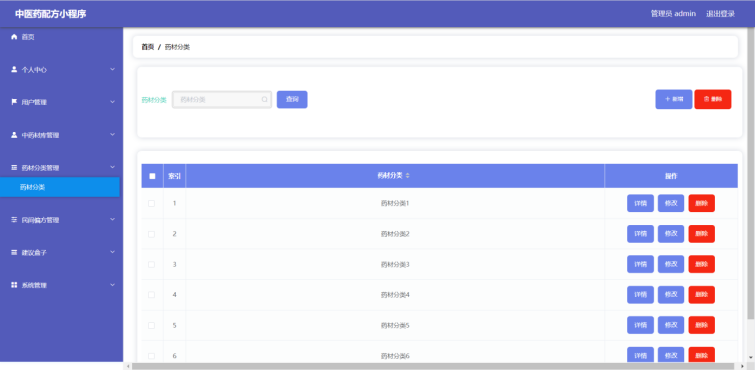Toggle the select-all checkbox in the table header
The width and height of the screenshot is (755, 371).
coord(152,176)
